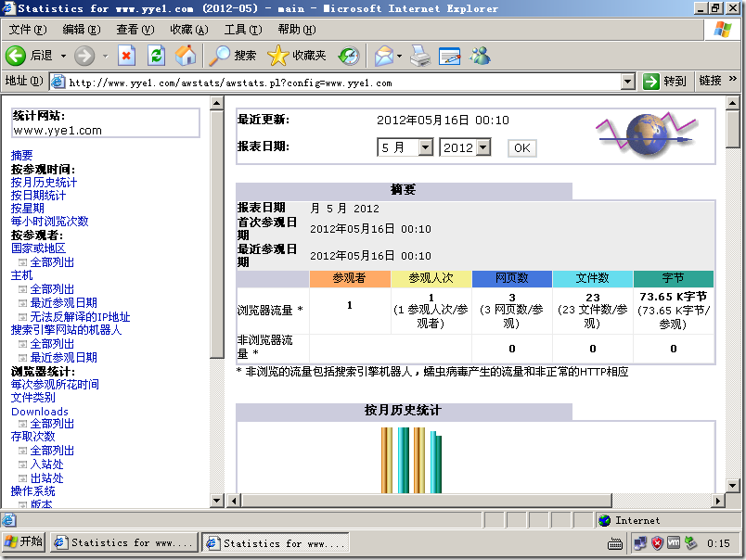Click the yellow 参观人次 column header
This screenshot has width=746, height=560.
click(x=431, y=278)
